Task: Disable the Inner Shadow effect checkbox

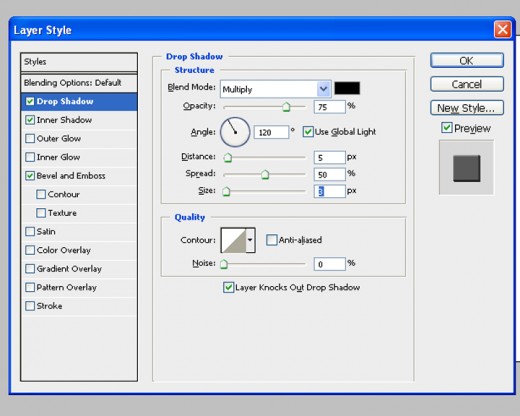Action: click(x=30, y=120)
